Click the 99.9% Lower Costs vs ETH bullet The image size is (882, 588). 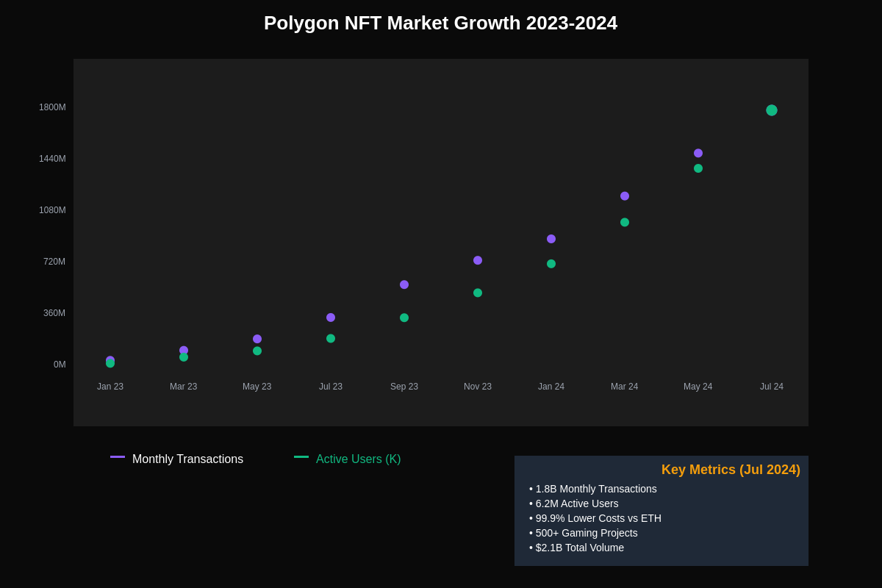[595, 518]
